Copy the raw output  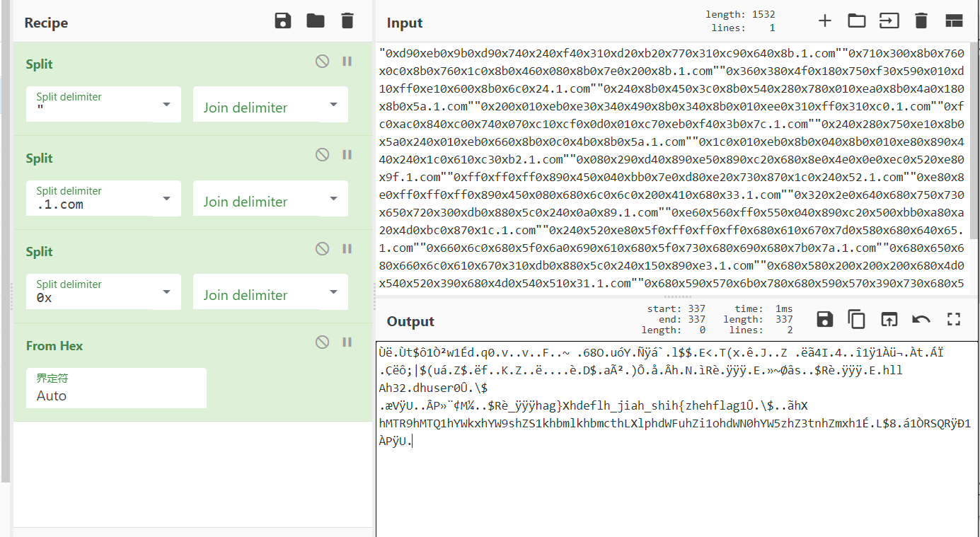856,319
